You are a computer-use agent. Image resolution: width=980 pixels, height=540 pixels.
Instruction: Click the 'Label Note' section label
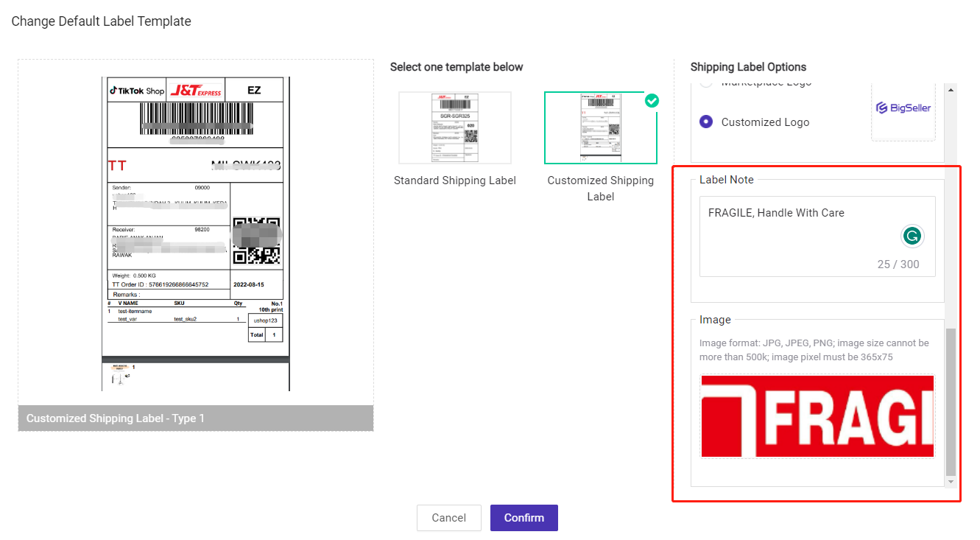[727, 180]
